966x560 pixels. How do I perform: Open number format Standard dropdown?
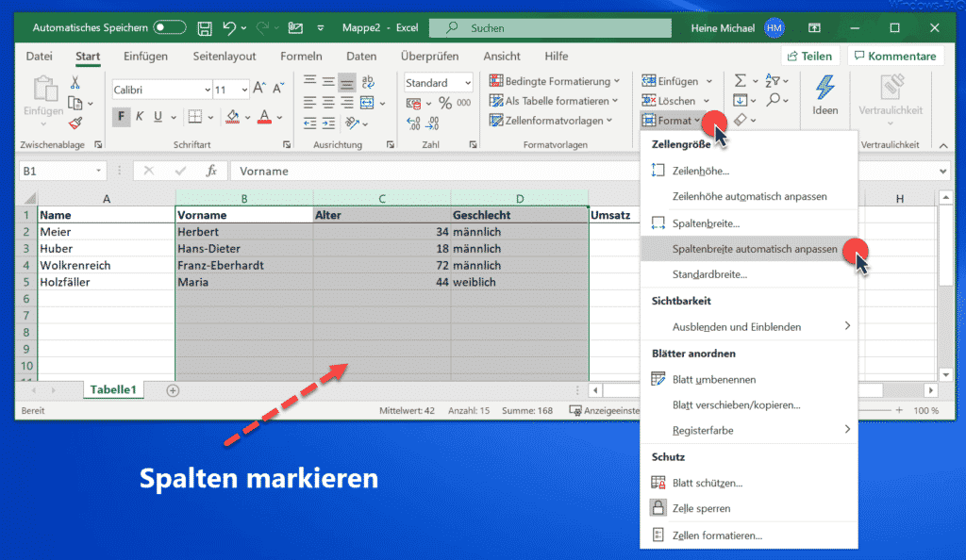[468, 82]
